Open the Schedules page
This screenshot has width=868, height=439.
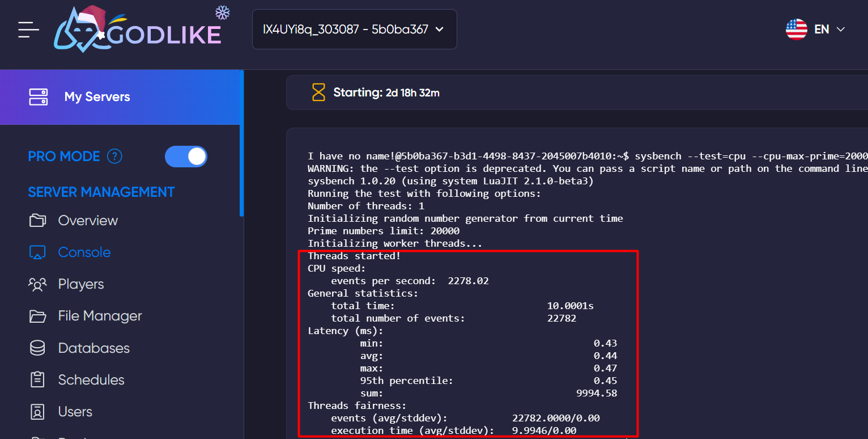(x=91, y=379)
